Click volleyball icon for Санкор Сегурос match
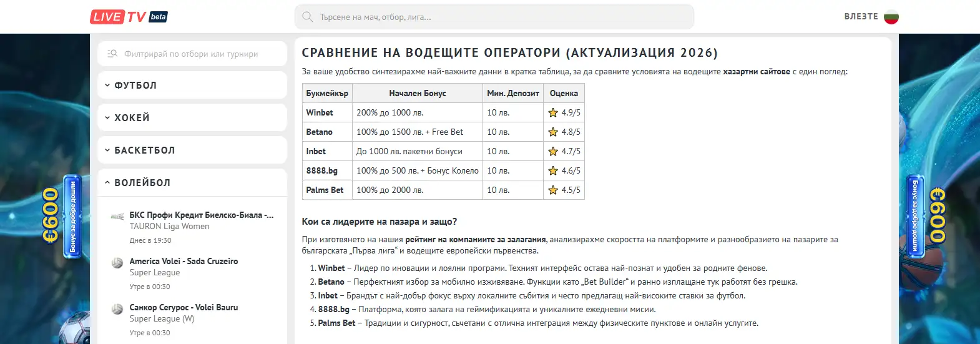 (x=117, y=309)
